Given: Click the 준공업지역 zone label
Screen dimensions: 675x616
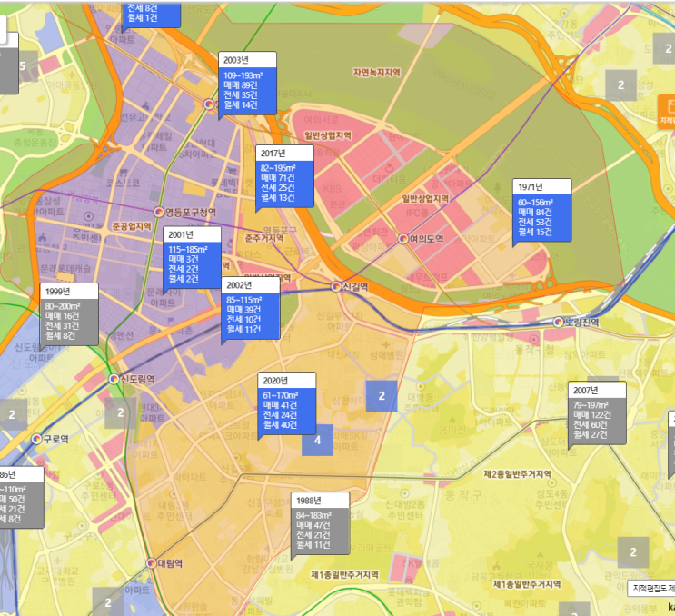Looking at the screenshot, I should click(132, 226).
